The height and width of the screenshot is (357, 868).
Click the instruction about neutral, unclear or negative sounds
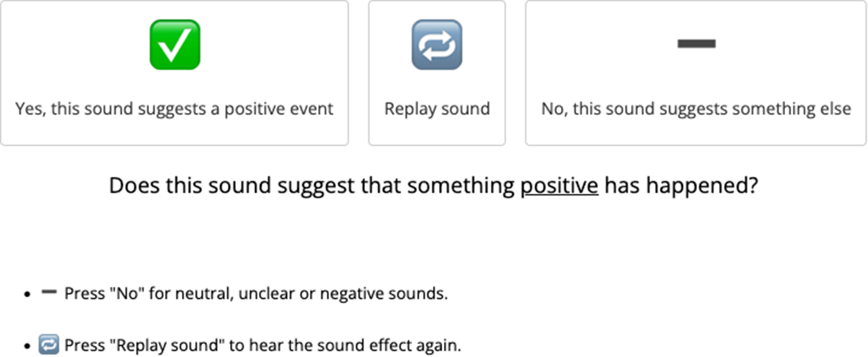[x=256, y=294]
